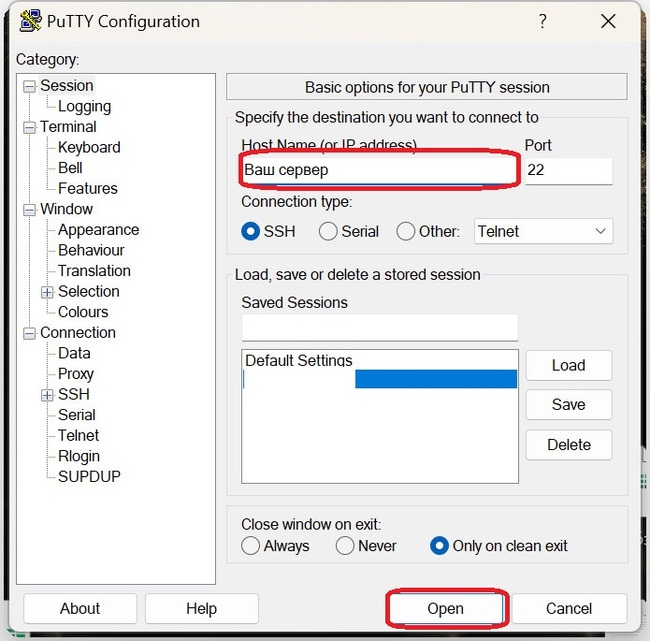Expand the Selection tree node
This screenshot has height=641, width=650.
(x=47, y=292)
